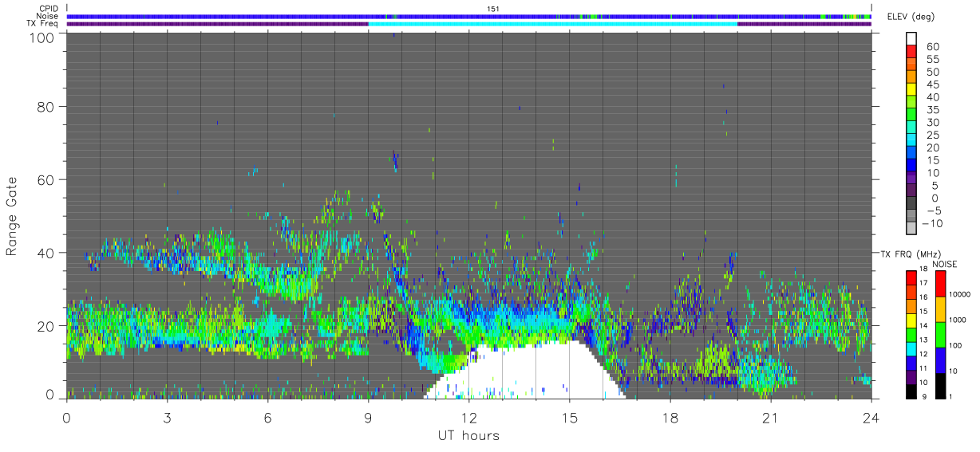Select TX FRQ swatch between 11 and 10
The height and width of the screenshot is (452, 980).
tap(911, 375)
